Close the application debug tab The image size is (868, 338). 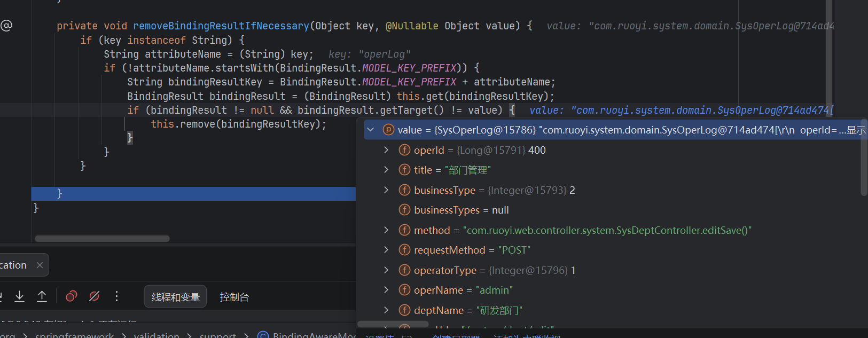[40, 265]
